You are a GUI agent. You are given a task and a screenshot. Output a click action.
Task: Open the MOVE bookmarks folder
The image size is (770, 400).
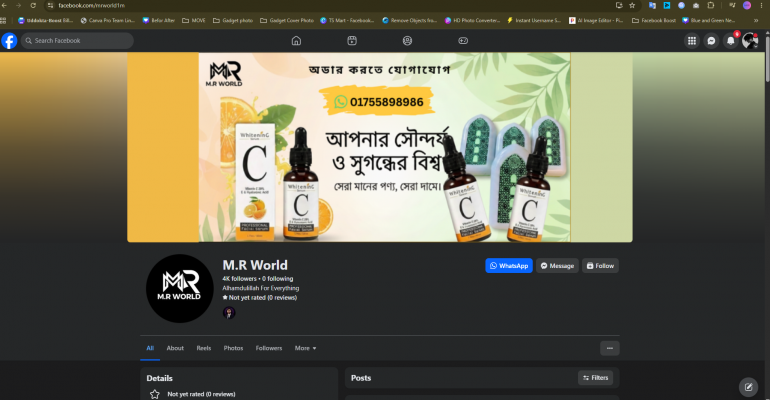194,21
